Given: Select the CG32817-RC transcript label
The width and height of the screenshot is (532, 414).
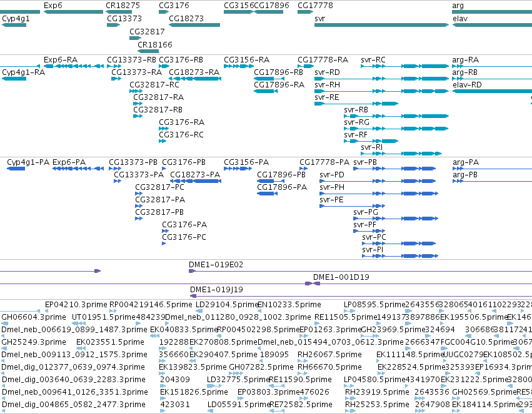Looking at the screenshot, I should 154,85.
